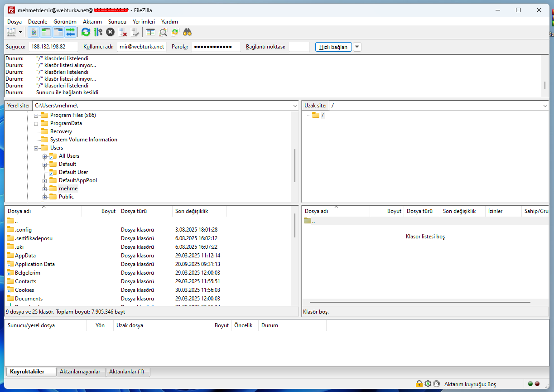Toggle synchronized browsing
554x392 pixels.
point(175,32)
